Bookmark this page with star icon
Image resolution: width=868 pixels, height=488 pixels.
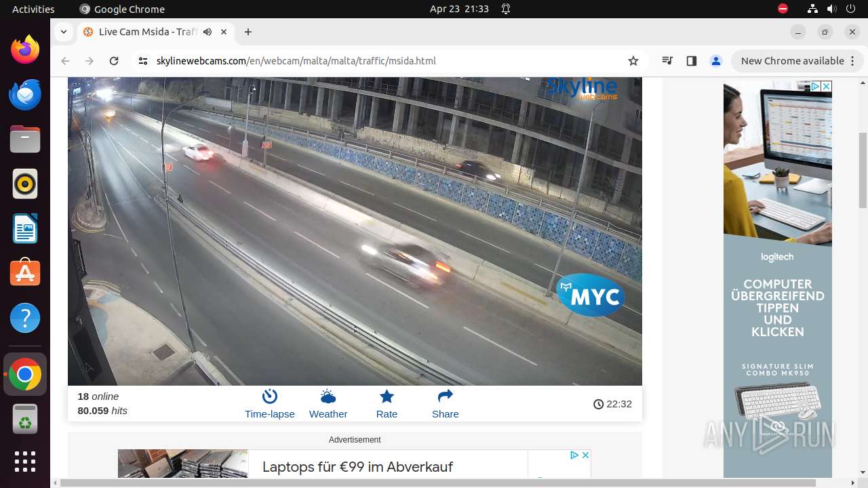(x=633, y=61)
